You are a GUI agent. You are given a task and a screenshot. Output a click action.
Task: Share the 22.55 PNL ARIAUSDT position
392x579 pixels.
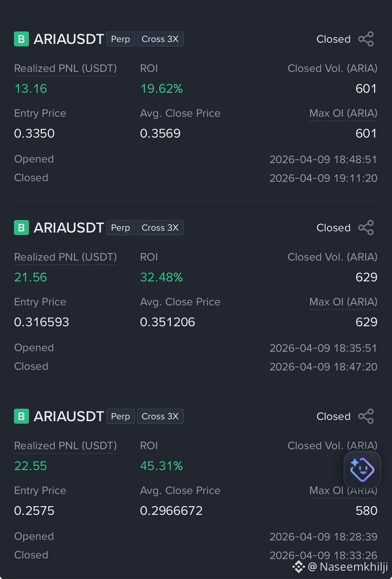(366, 416)
